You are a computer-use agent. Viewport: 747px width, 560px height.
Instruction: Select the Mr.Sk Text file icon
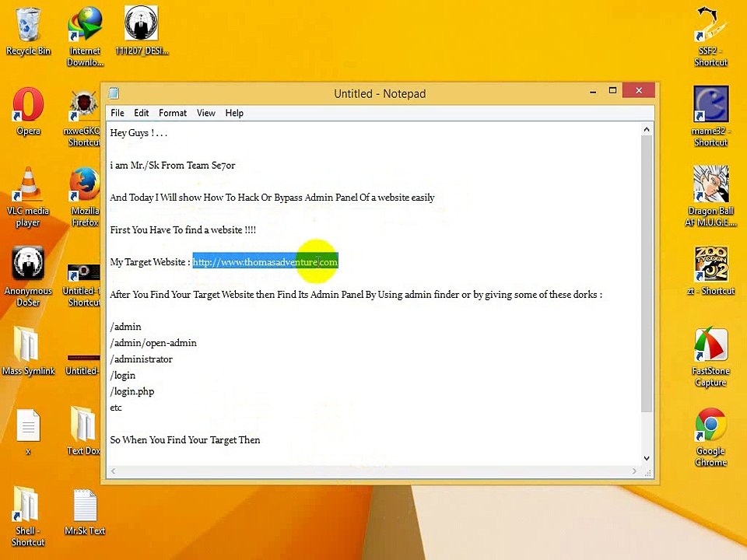[85, 512]
